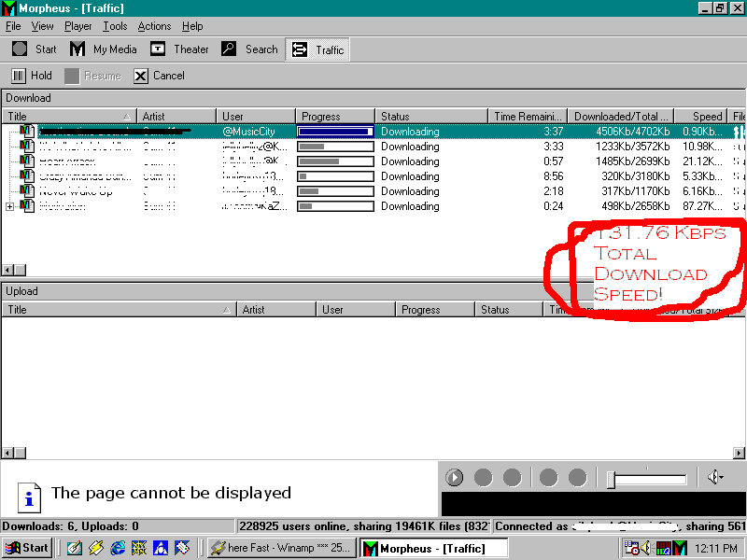Open the Tools menu
This screenshot has width=747, height=560.
tap(115, 26)
